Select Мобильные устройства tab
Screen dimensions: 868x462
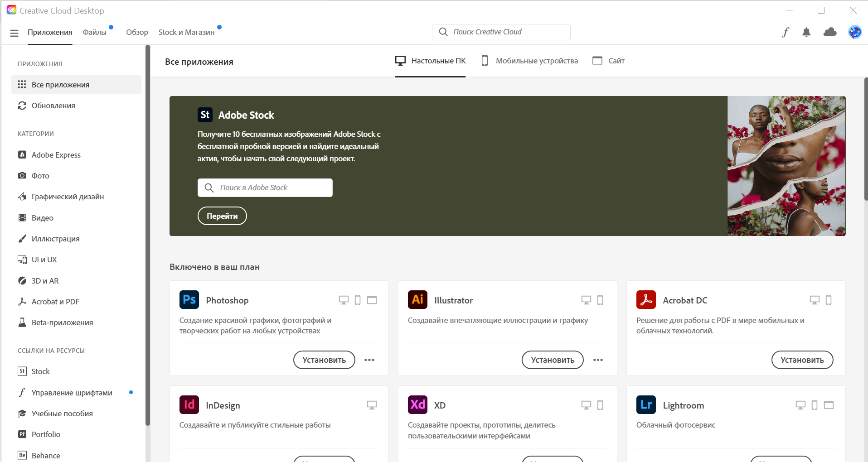click(529, 61)
